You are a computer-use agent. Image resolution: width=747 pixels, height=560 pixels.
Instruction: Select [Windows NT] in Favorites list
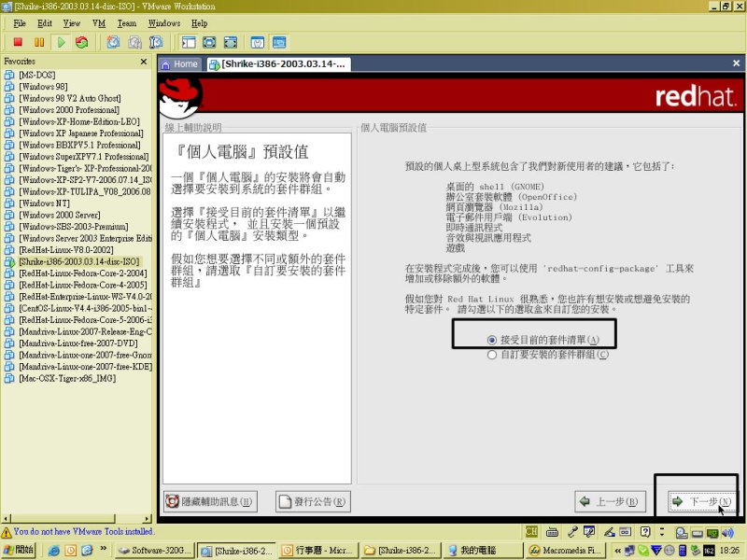pos(44,203)
